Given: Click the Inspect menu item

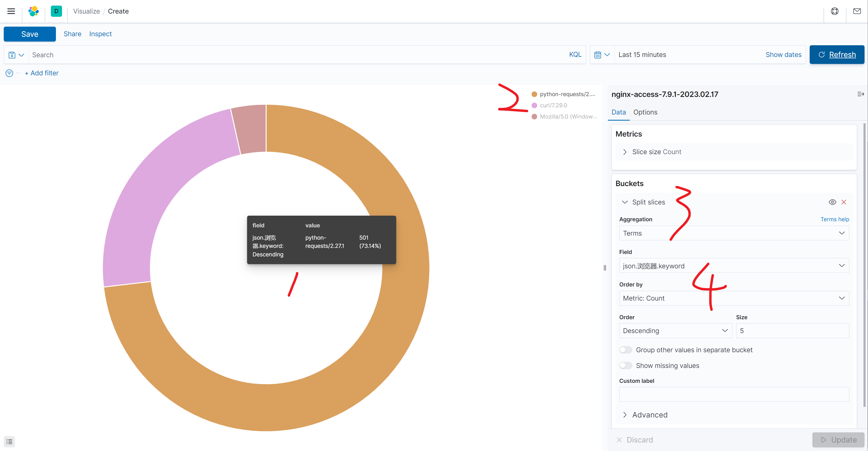Looking at the screenshot, I should point(100,34).
